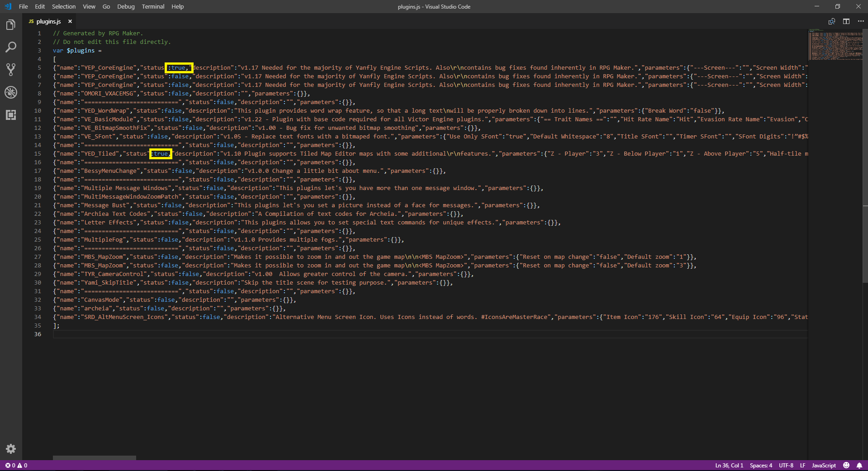Image resolution: width=868 pixels, height=471 pixels.
Task: Click line number 5 in the gutter
Action: click(39, 68)
